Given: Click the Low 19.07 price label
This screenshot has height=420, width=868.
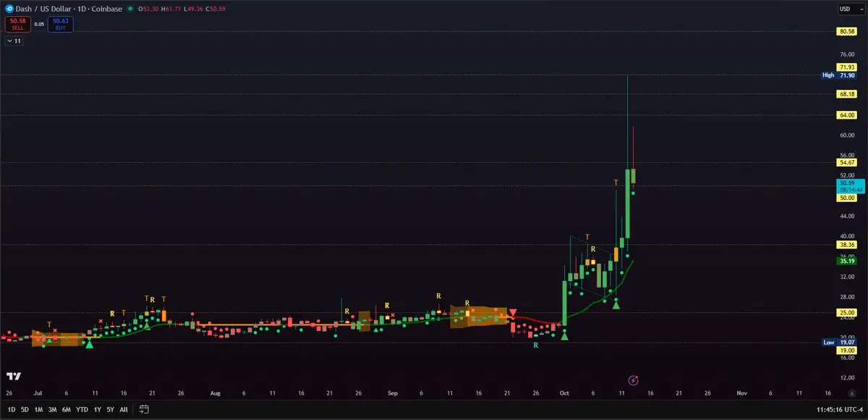Looking at the screenshot, I should pyautogui.click(x=839, y=343).
